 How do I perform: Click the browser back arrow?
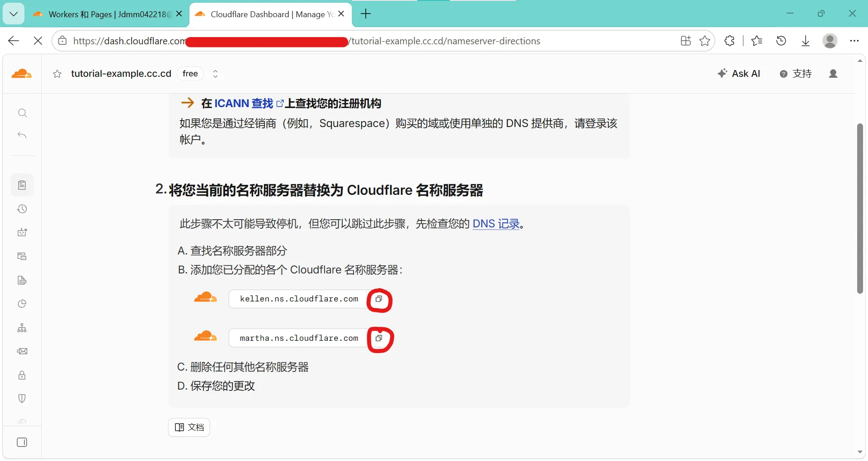(14, 41)
